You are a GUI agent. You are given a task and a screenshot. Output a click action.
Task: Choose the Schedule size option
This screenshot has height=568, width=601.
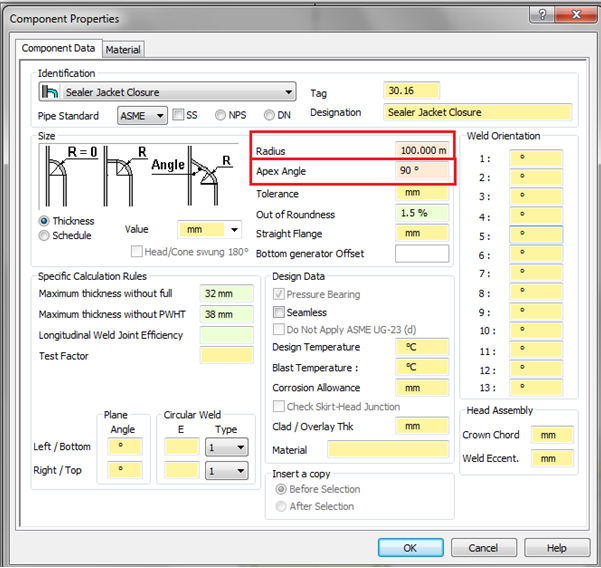click(44, 236)
